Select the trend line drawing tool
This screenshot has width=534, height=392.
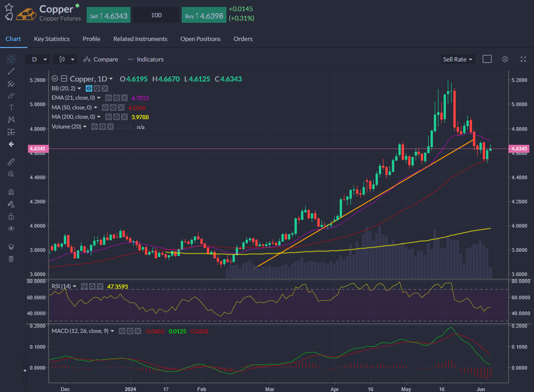coord(11,71)
